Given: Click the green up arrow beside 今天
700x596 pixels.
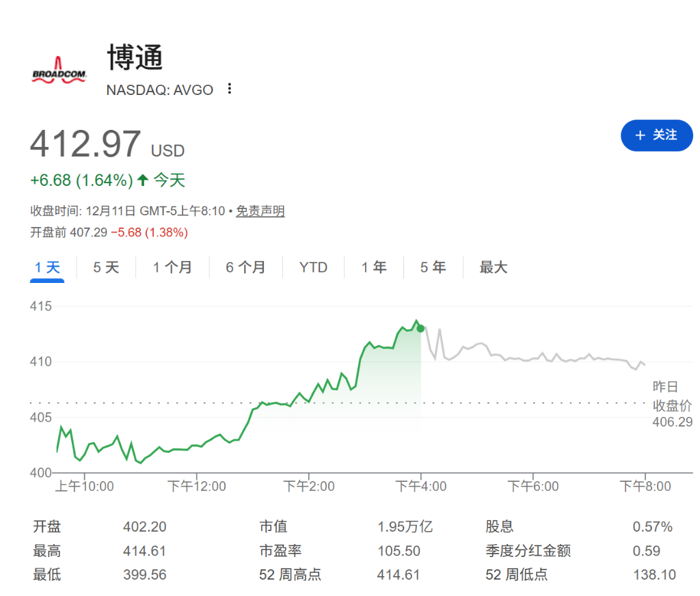Looking at the screenshot, I should 142,180.
